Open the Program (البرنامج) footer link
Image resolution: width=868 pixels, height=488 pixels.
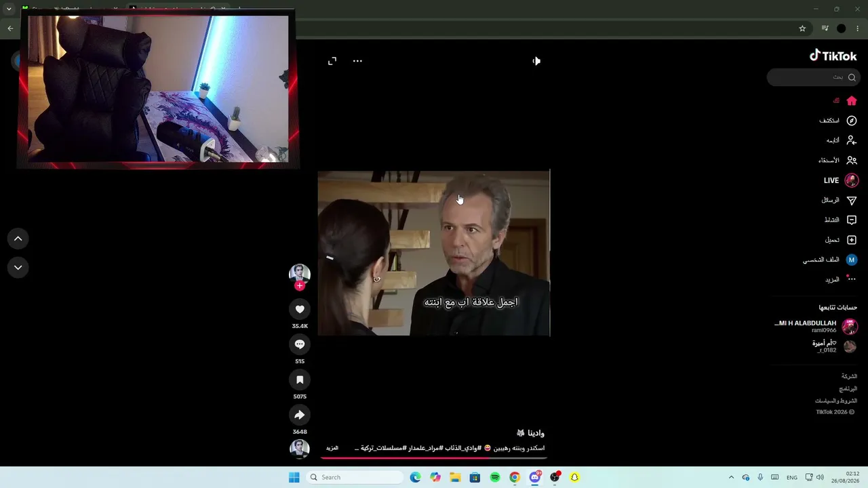point(848,389)
